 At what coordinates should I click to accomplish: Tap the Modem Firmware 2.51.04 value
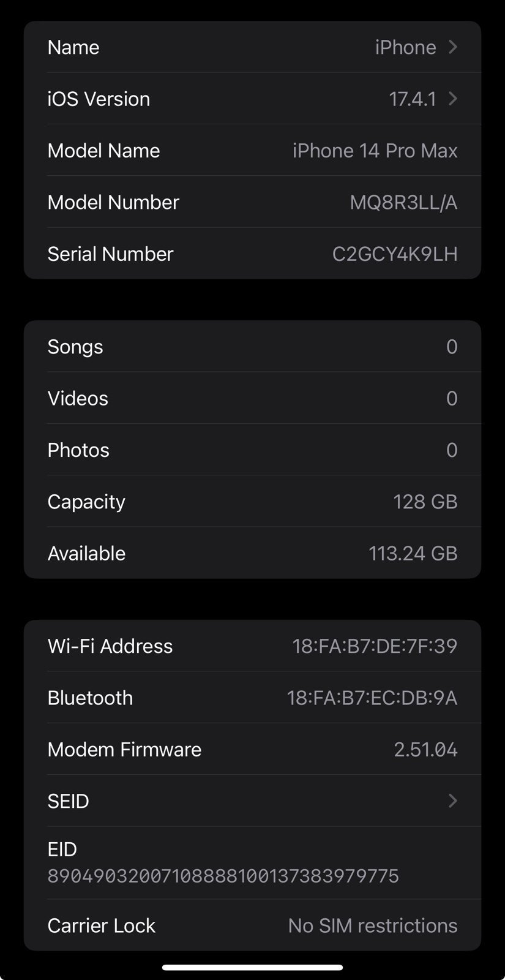click(x=425, y=750)
